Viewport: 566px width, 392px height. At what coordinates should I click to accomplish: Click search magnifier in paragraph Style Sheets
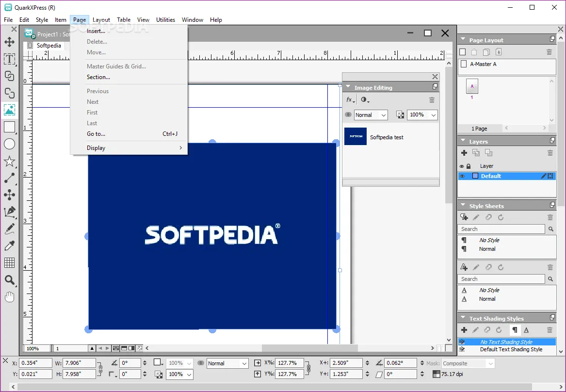[x=551, y=229]
